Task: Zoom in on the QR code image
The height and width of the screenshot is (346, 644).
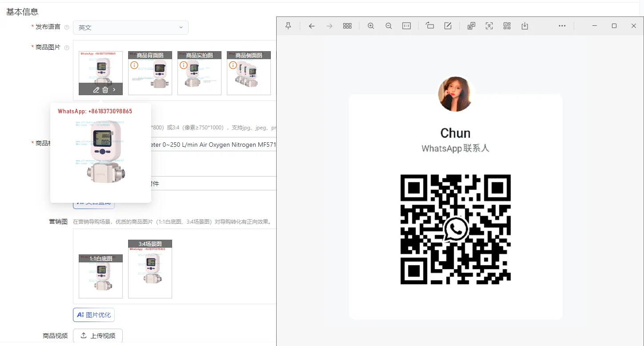Action: (x=371, y=26)
